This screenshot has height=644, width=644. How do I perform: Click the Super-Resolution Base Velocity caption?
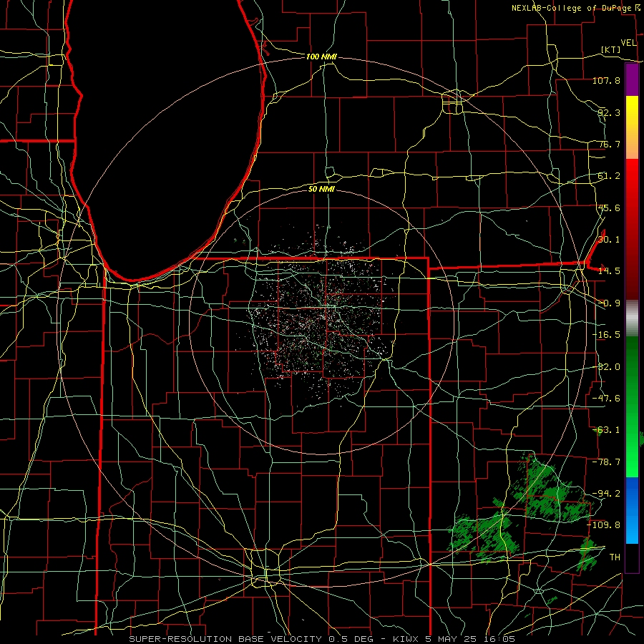(x=322, y=639)
